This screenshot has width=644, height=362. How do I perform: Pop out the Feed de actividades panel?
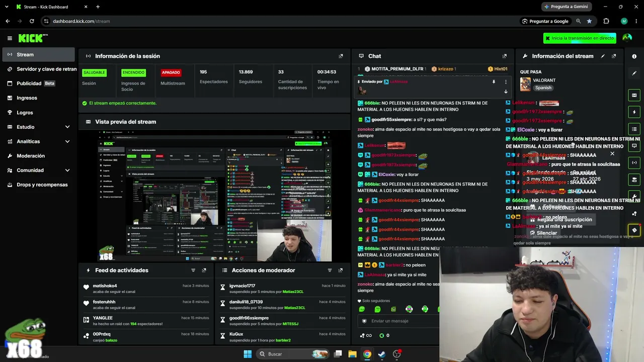coord(204,270)
